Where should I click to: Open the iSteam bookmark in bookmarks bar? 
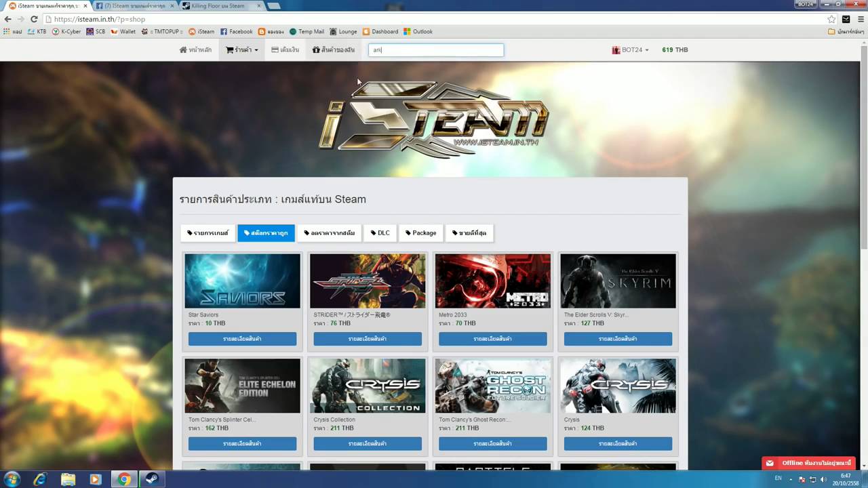(x=201, y=31)
